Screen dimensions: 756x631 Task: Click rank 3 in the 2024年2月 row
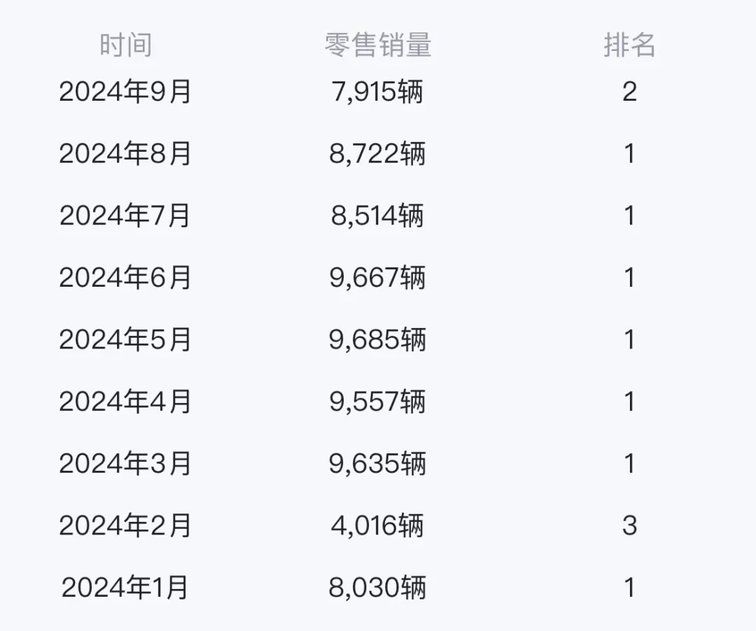(629, 526)
